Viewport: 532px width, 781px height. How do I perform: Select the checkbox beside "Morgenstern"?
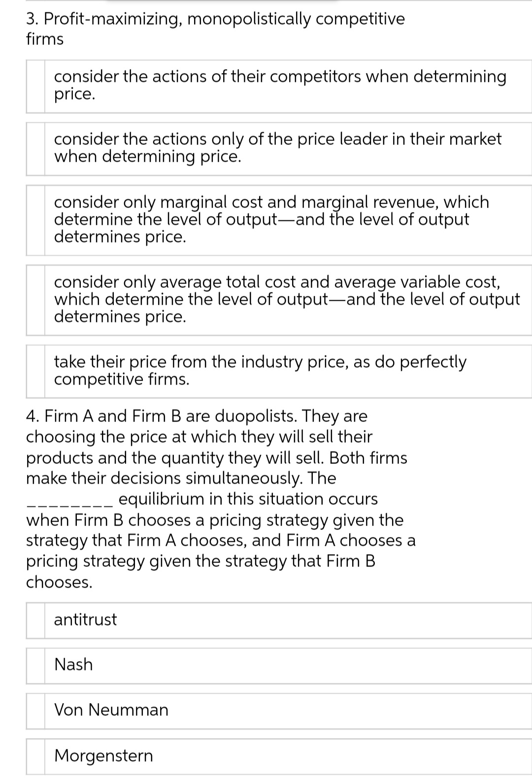click(x=34, y=755)
